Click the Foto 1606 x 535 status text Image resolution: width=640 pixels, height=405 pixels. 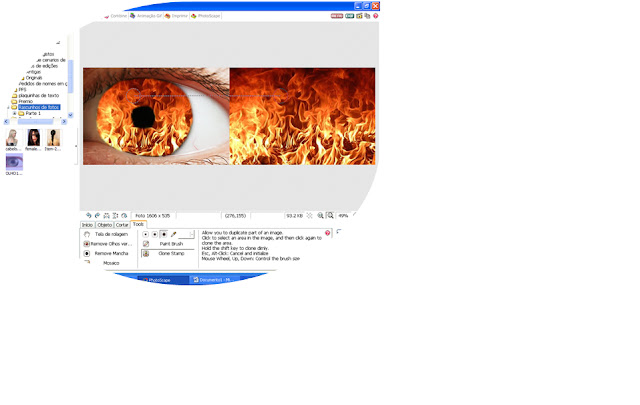[153, 216]
